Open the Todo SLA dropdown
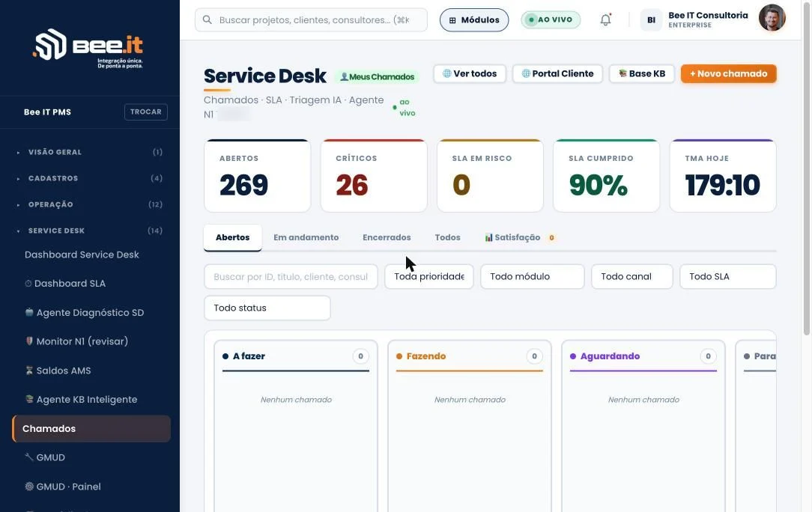Viewport: 812px width, 512px height. (x=727, y=276)
